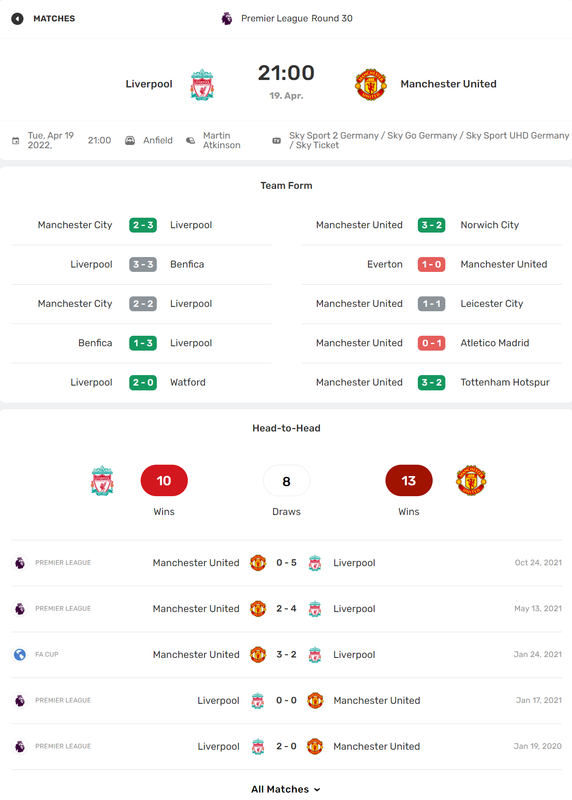The height and width of the screenshot is (800, 572).
Task: Open Manchester City 2-3 Liverpool form result
Action: [x=141, y=225]
